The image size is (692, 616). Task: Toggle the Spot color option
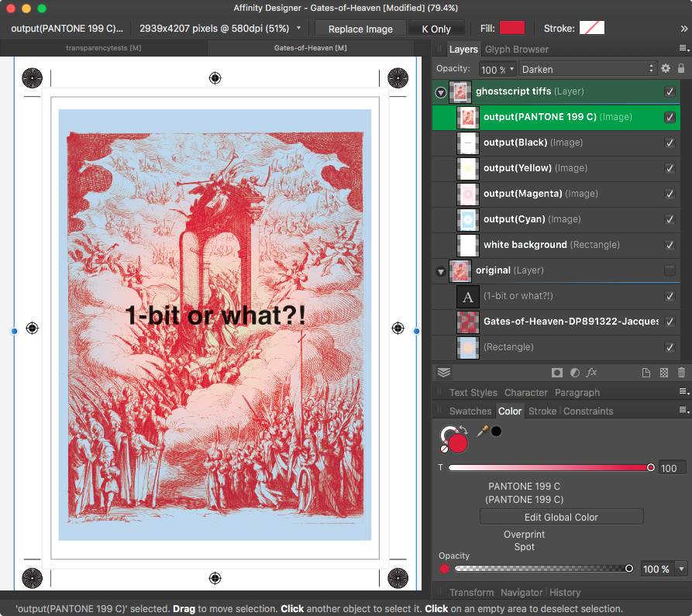[x=525, y=547]
